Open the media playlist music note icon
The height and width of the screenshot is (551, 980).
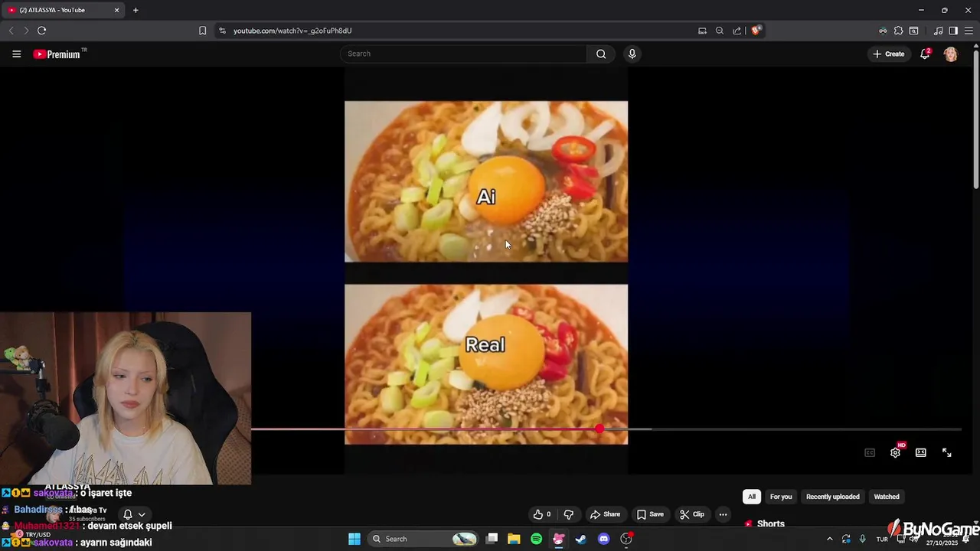pyautogui.click(x=938, y=31)
